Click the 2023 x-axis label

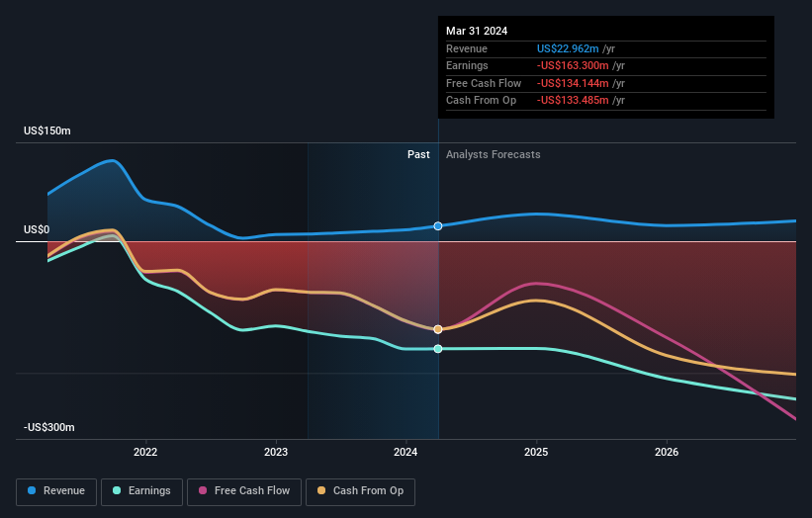point(276,452)
